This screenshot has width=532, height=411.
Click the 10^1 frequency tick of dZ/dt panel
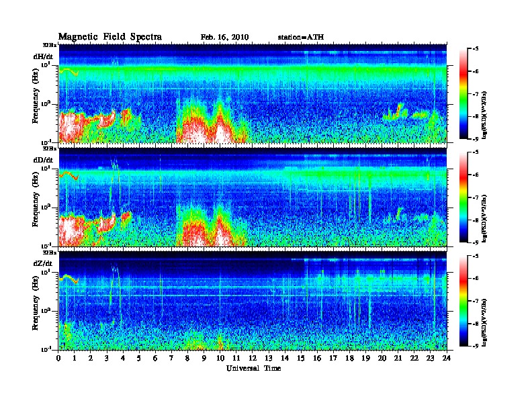coord(46,271)
